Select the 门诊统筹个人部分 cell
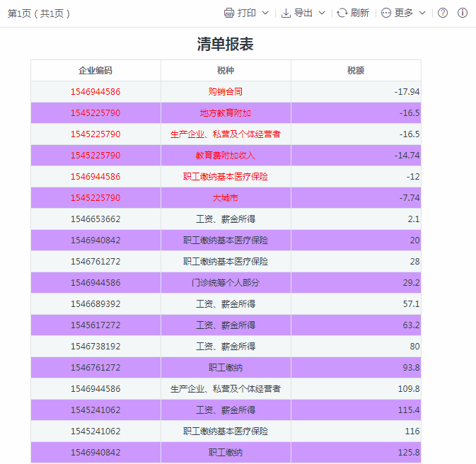This screenshot has width=476, height=464. point(226,283)
